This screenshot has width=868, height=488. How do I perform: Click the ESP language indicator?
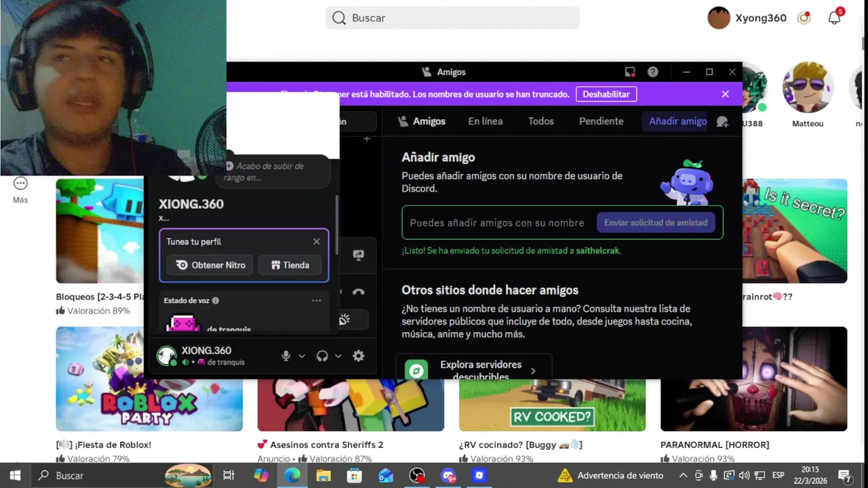click(778, 476)
